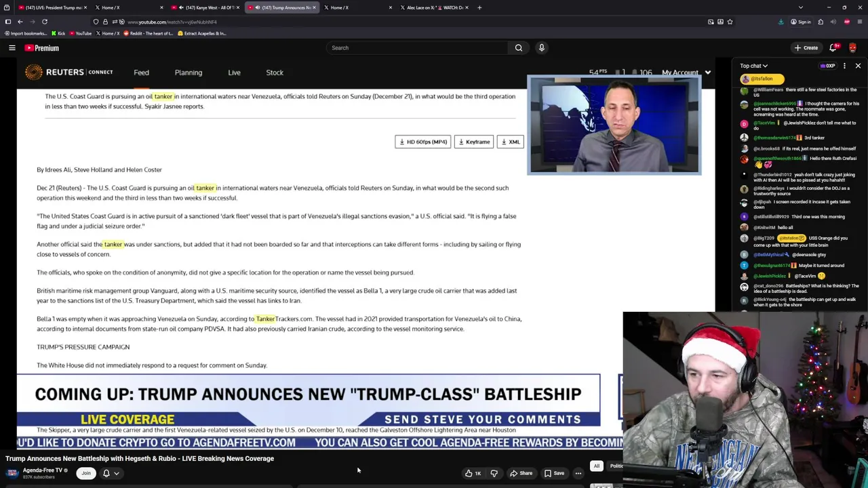Like the video with thumbs up
The height and width of the screenshot is (488, 868).
(473, 473)
